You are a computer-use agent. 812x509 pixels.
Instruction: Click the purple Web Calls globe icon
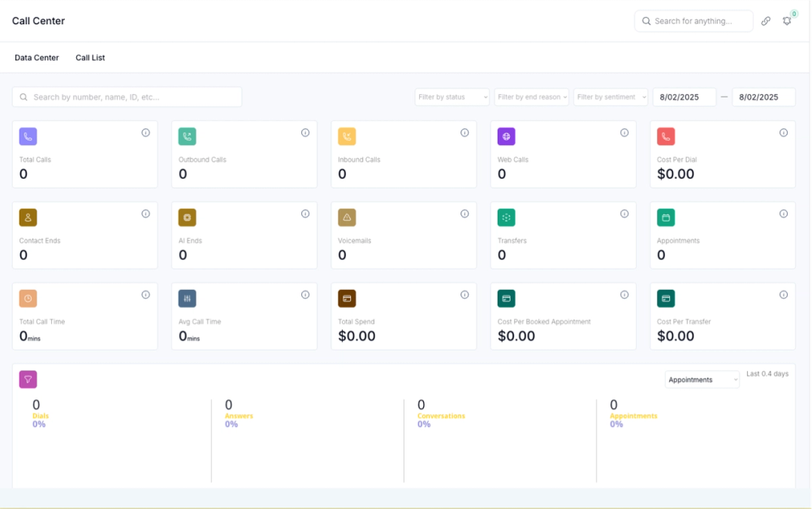pos(507,136)
